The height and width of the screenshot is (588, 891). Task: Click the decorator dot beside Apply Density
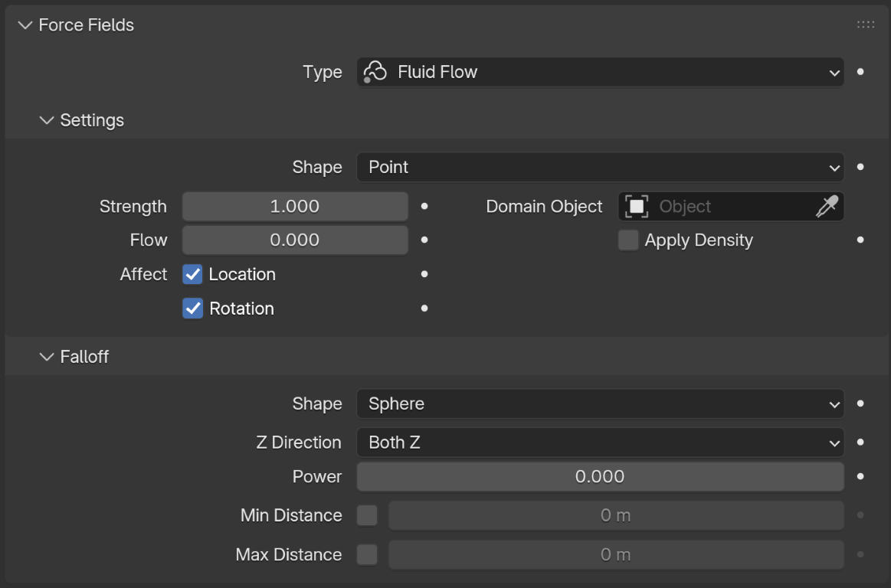point(860,240)
